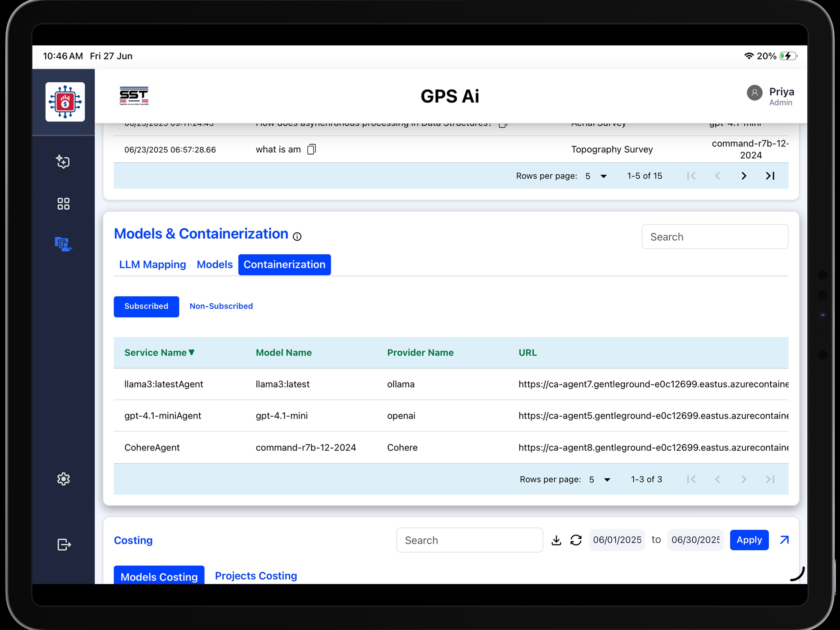This screenshot has height=630, width=840.
Task: Show the Models & Containerization info icon
Action: pos(297,237)
